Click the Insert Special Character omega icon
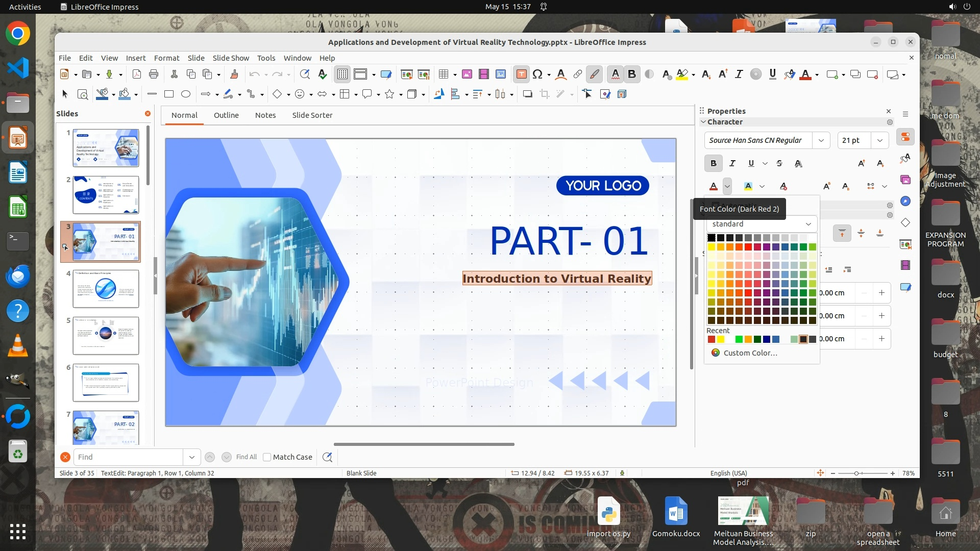Image resolution: width=980 pixels, height=551 pixels. coord(537,74)
